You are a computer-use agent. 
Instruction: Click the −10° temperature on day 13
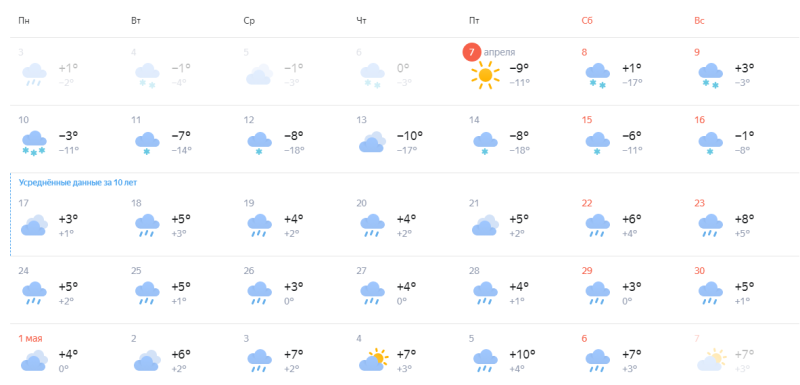410,136
